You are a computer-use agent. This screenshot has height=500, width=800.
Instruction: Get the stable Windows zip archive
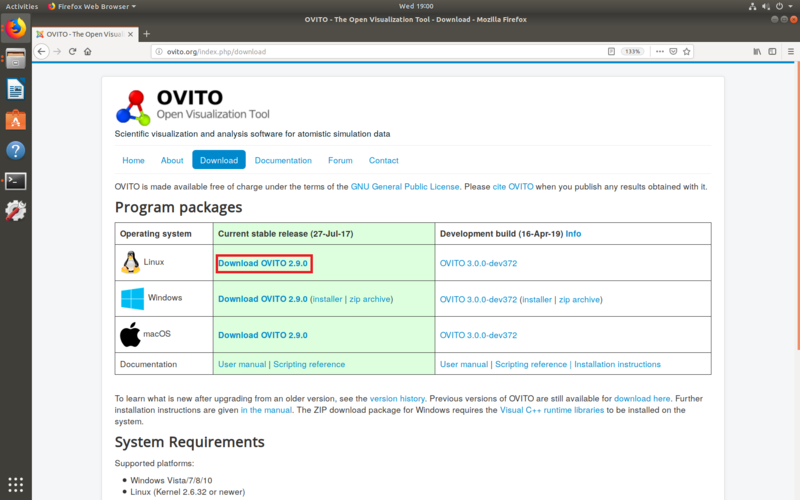coord(370,299)
